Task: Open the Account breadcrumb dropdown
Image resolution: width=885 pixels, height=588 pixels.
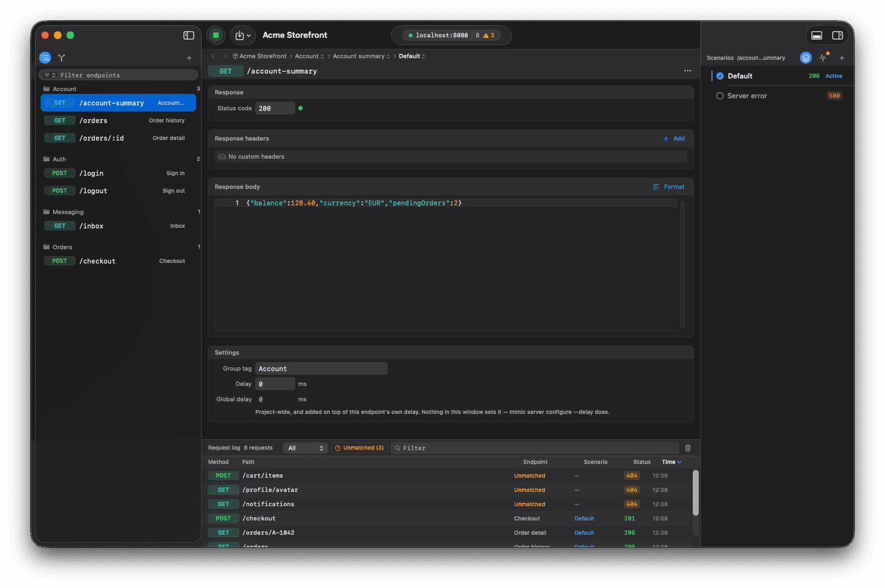Action: pos(309,56)
